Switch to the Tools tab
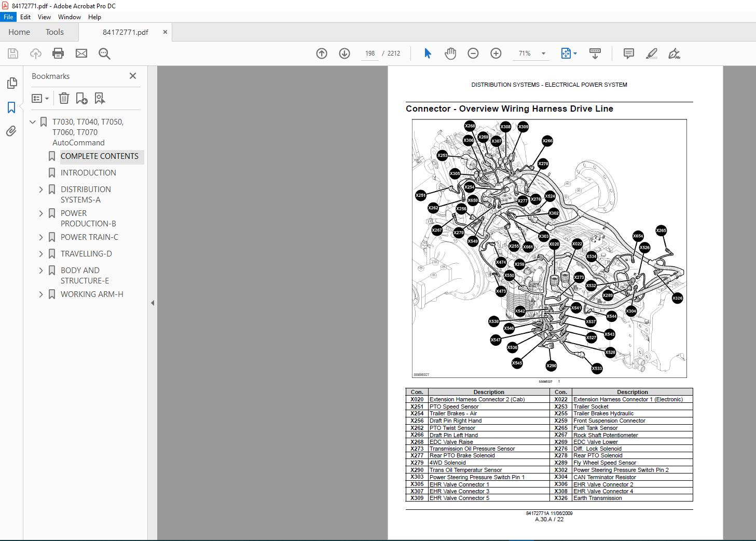756x541 pixels. (54, 32)
